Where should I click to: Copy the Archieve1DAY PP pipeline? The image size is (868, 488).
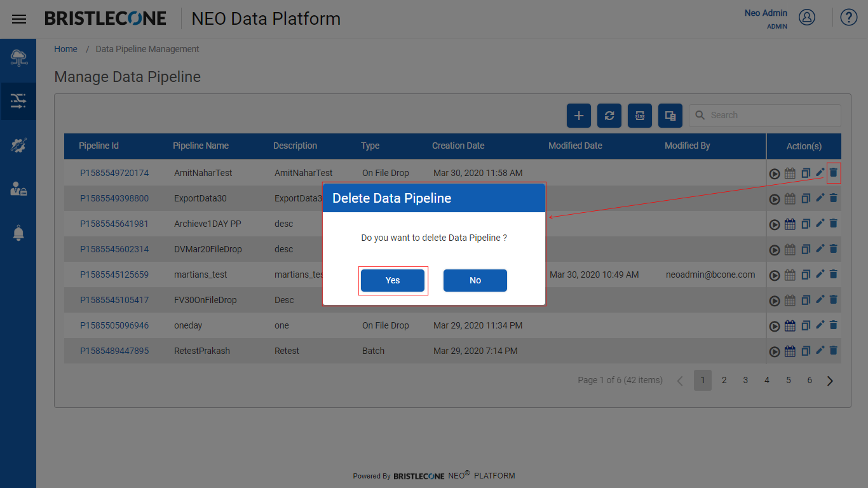(x=805, y=224)
